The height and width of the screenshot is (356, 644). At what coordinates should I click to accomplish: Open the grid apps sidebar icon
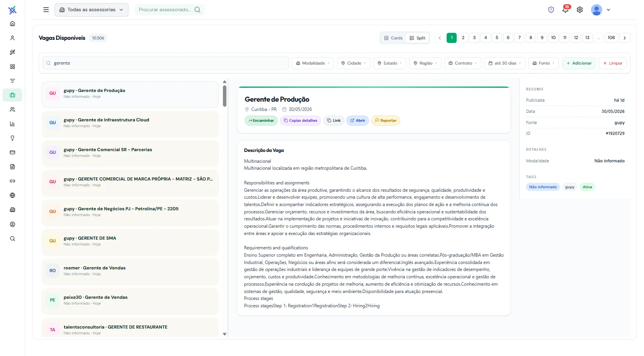(x=12, y=66)
